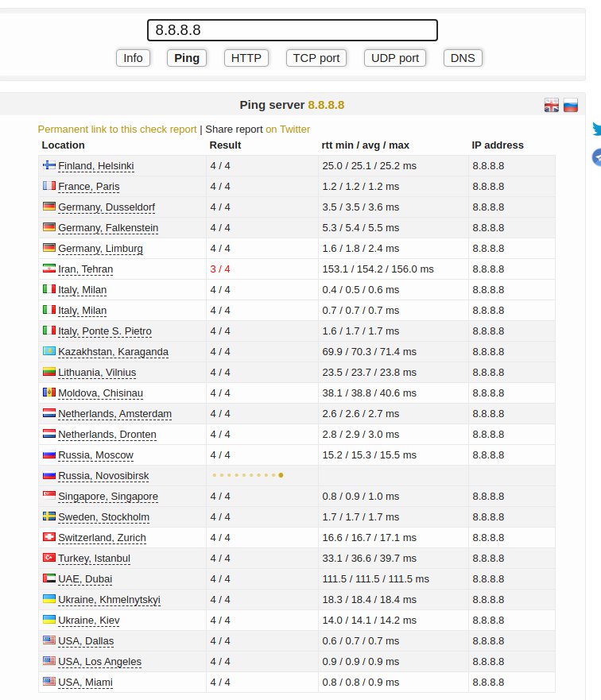Switch to the TCP port check
The image size is (601, 700).
(316, 58)
